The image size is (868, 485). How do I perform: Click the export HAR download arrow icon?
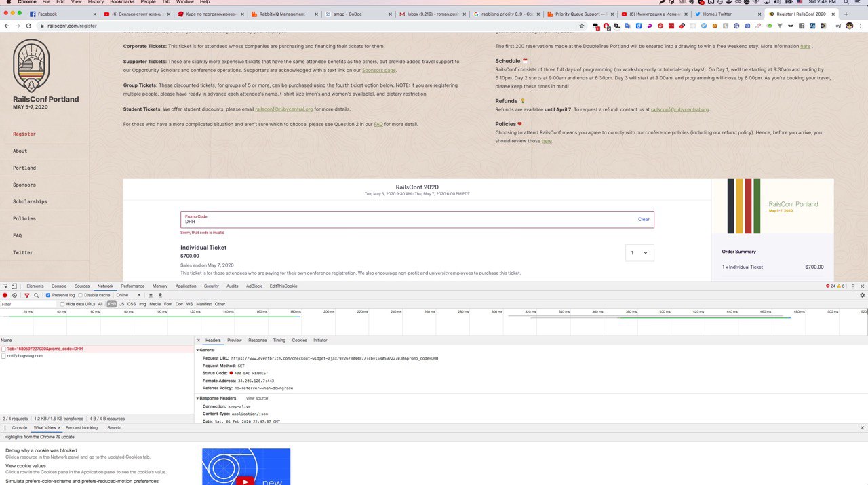[x=160, y=295]
